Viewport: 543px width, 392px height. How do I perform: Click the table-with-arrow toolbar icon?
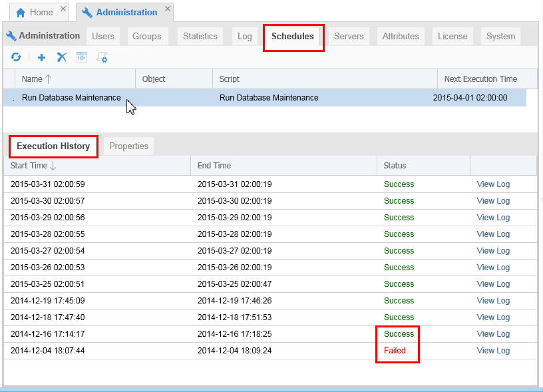[82, 57]
